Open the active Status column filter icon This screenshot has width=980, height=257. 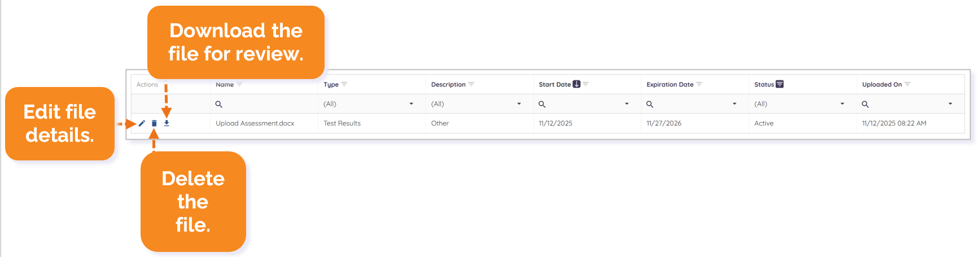click(x=780, y=84)
